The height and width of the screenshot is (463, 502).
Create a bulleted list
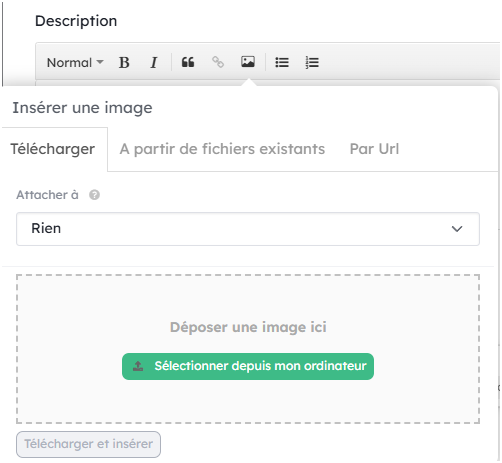coord(282,62)
